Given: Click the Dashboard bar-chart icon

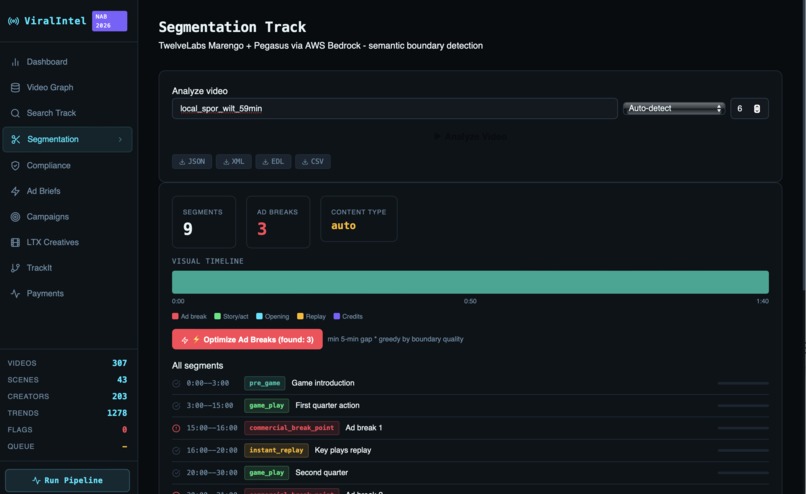Looking at the screenshot, I should click(x=15, y=62).
